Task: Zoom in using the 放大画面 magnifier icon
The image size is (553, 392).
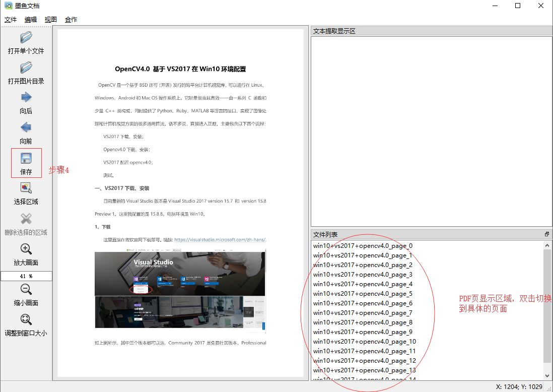Action: tap(26, 251)
